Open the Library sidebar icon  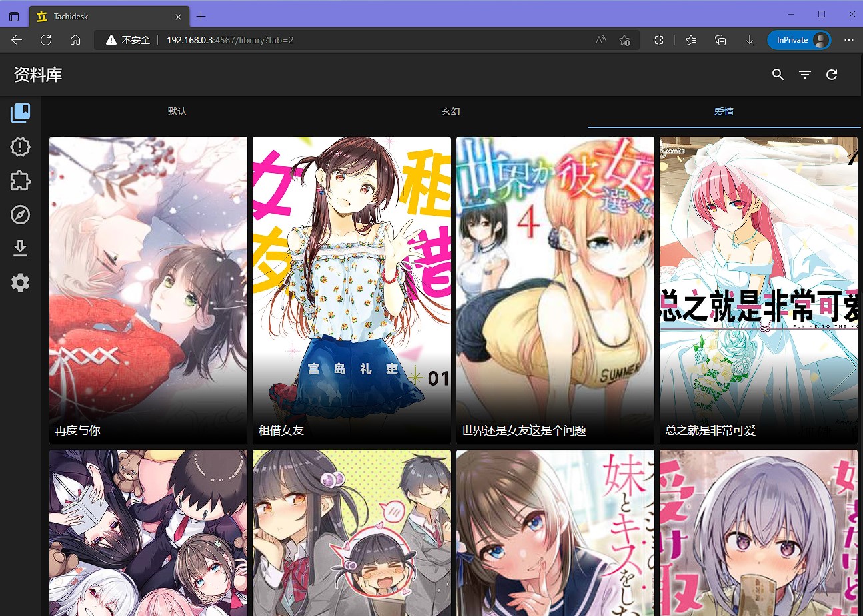point(21,113)
